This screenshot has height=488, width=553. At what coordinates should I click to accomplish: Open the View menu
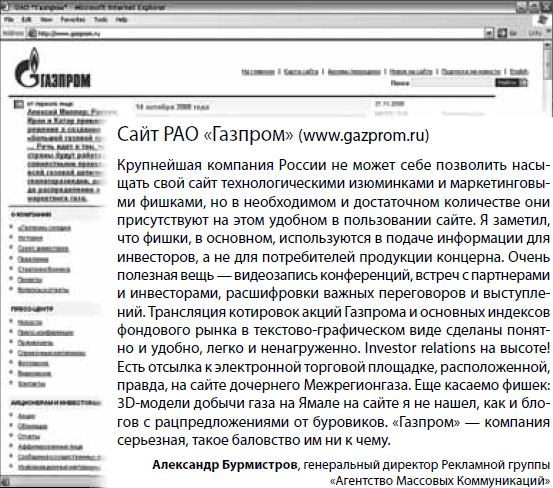46,19
